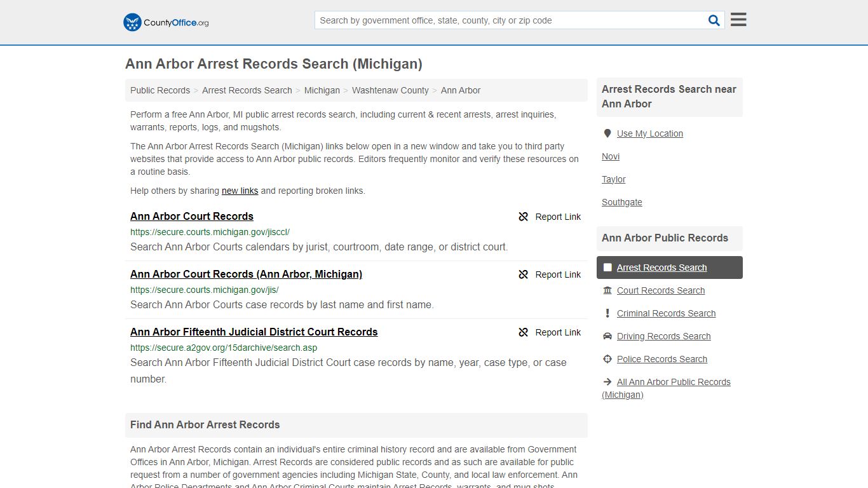Select Arrest Records Search sidebar item

pyautogui.click(x=670, y=268)
